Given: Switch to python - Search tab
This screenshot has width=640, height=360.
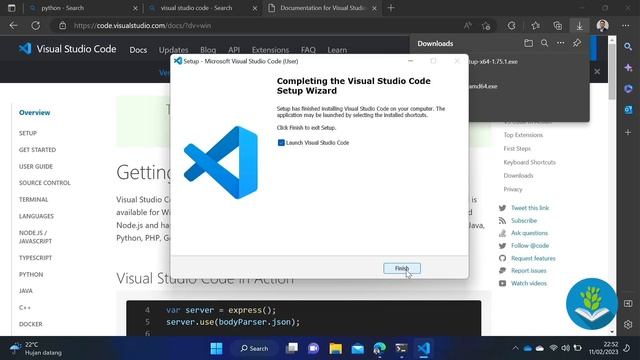Looking at the screenshot, I should 84,8.
